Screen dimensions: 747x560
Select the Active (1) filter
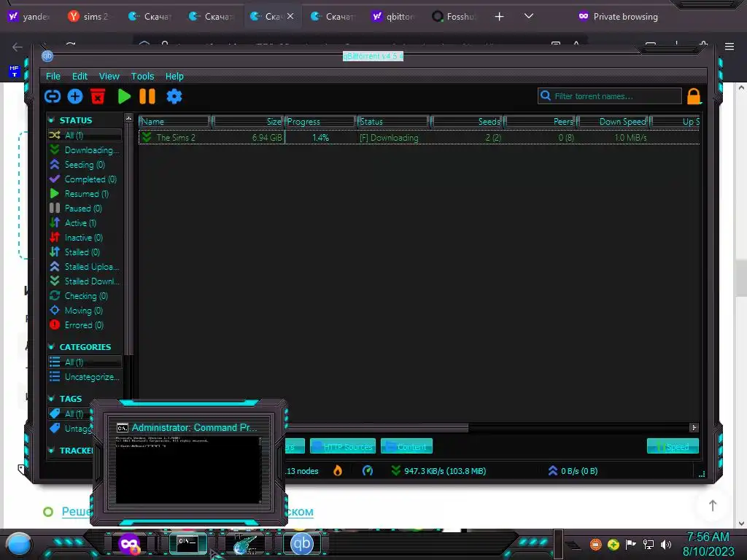point(85,223)
